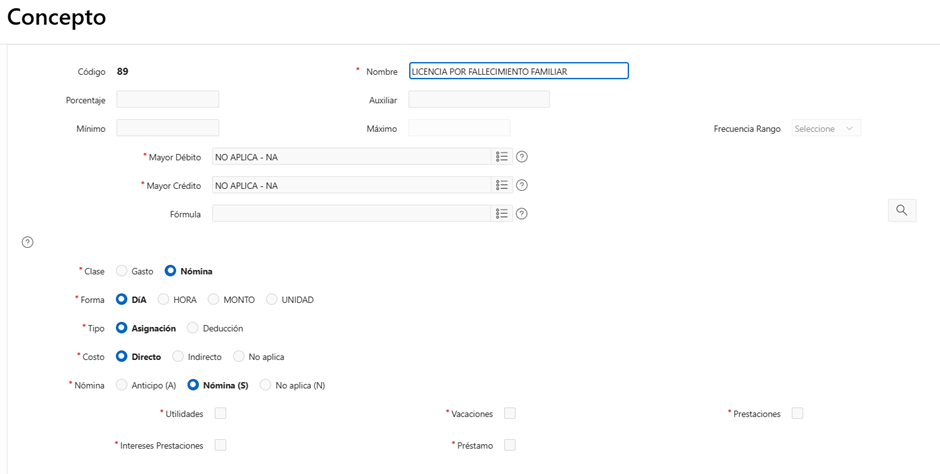Tick the Prestaciones checkbox

coord(797,413)
